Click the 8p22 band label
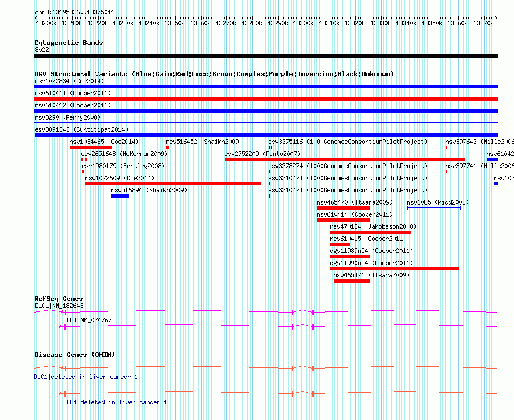Screen dimensions: 514x420 coord(42,50)
